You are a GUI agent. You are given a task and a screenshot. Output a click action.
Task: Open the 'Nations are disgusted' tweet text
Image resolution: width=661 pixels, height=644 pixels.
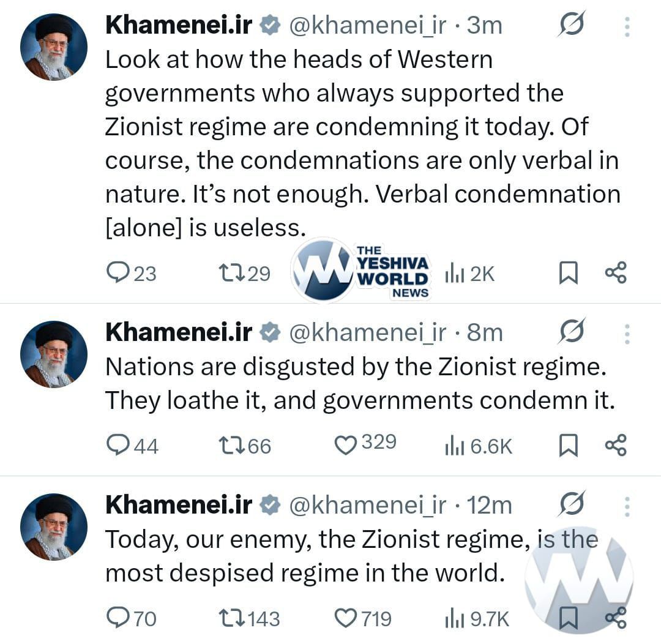click(x=360, y=383)
